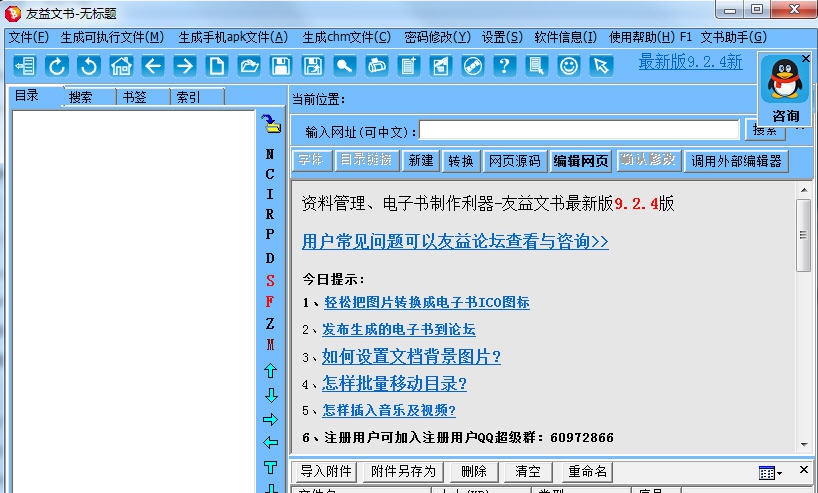Switch to the 搜索 tab
This screenshot has width=818, height=493.
pyautogui.click(x=90, y=97)
